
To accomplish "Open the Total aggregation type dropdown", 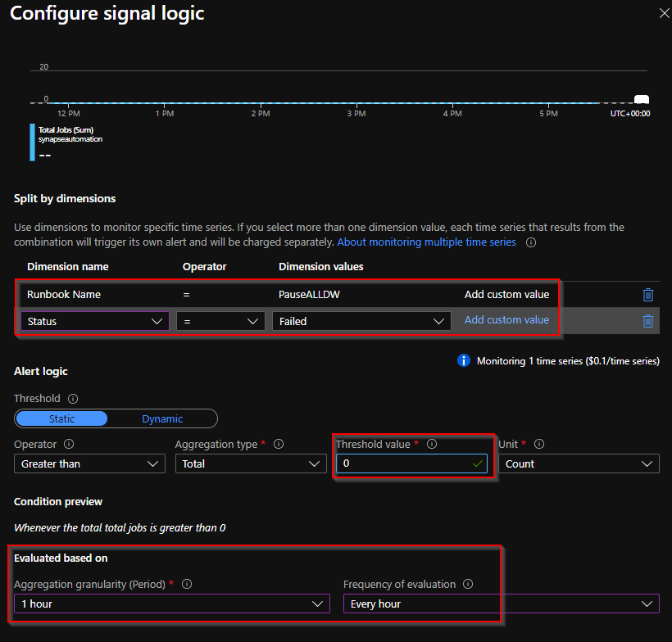I will 251,463.
